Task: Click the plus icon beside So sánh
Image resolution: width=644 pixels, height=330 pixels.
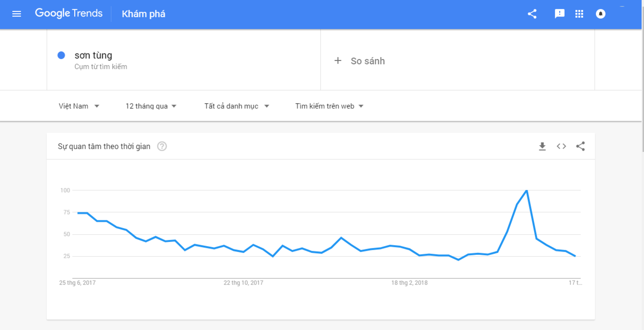Action: click(338, 60)
